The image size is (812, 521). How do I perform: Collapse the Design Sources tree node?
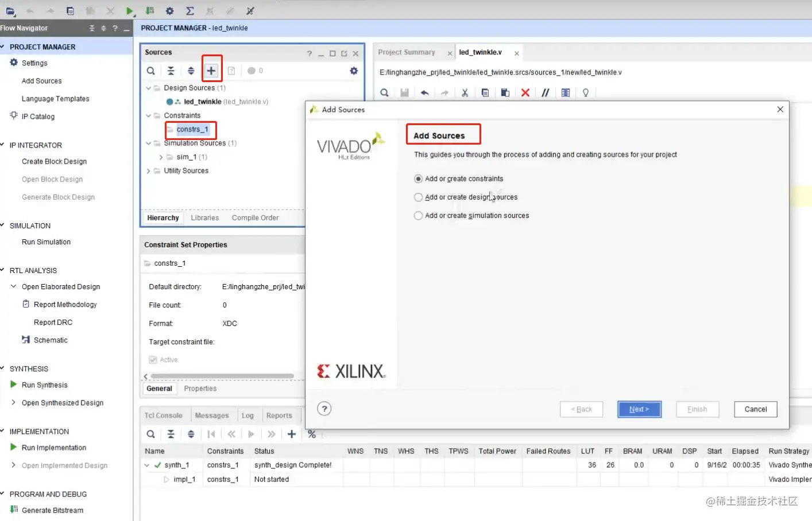(x=148, y=88)
